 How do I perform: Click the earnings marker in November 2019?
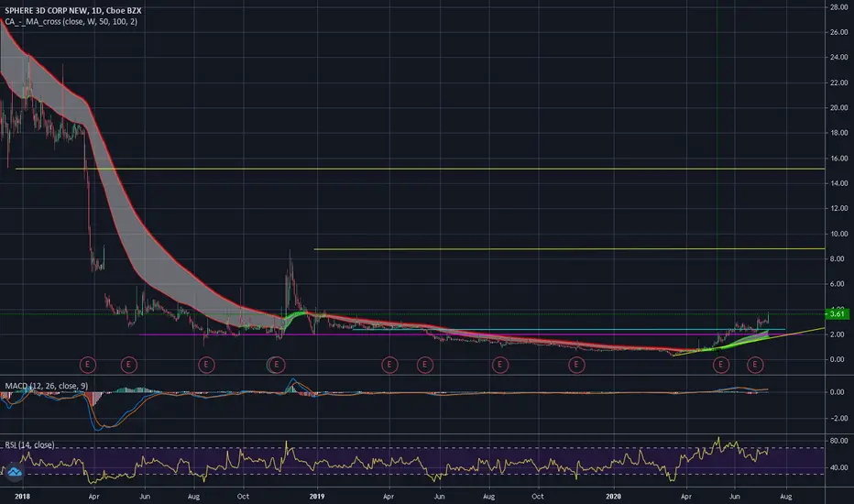tap(576, 365)
